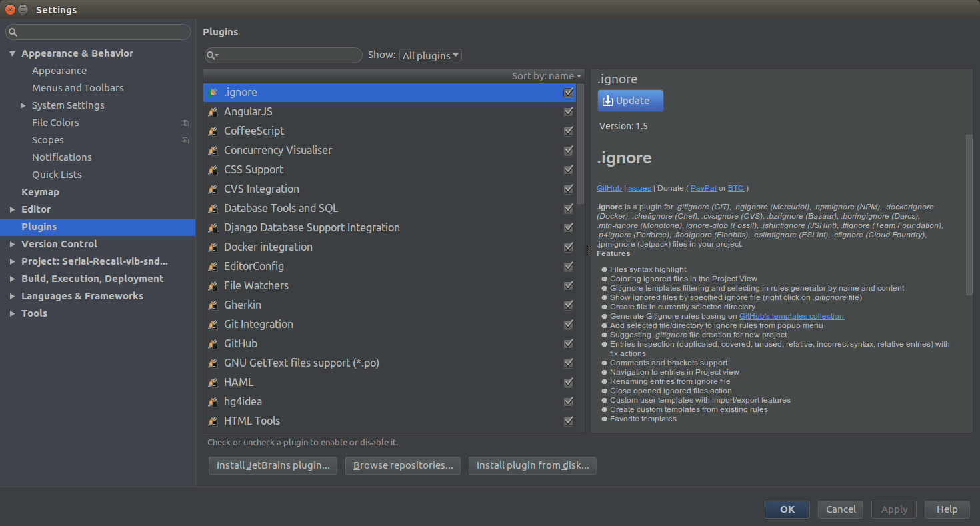Screen dimensions: 980x526
Task: Follow the PayPal donate link
Action: pyautogui.click(x=704, y=188)
